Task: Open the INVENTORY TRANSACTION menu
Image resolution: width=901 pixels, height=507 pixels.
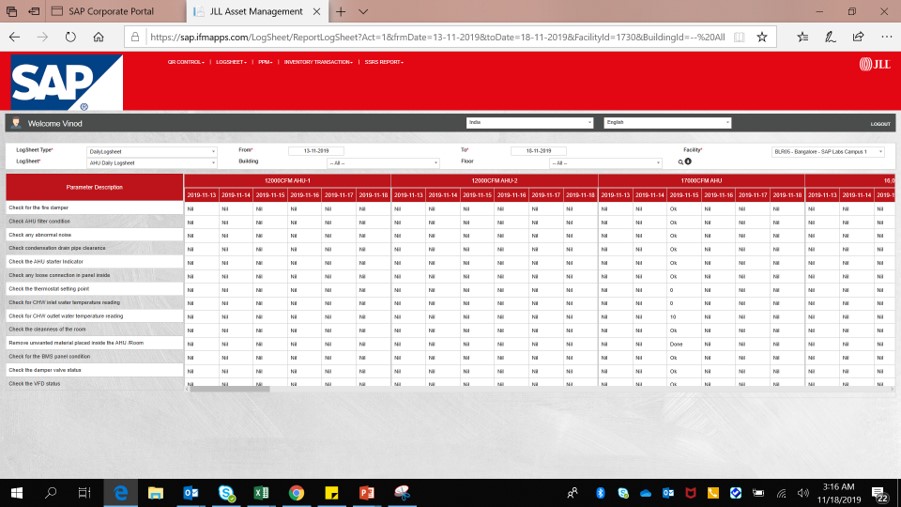Action: tap(318, 62)
